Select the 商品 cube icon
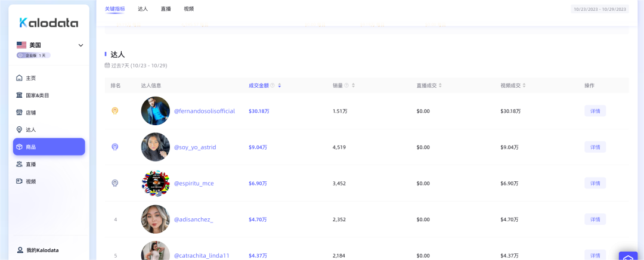 click(x=19, y=147)
